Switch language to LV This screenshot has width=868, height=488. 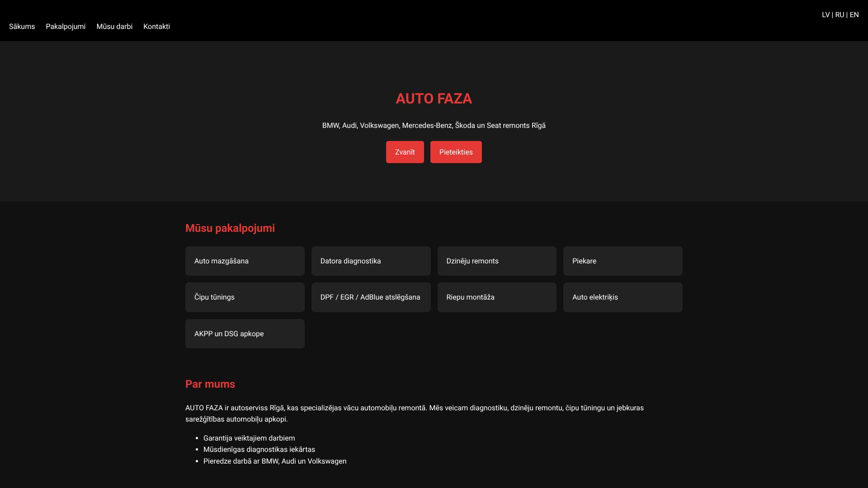click(826, 15)
